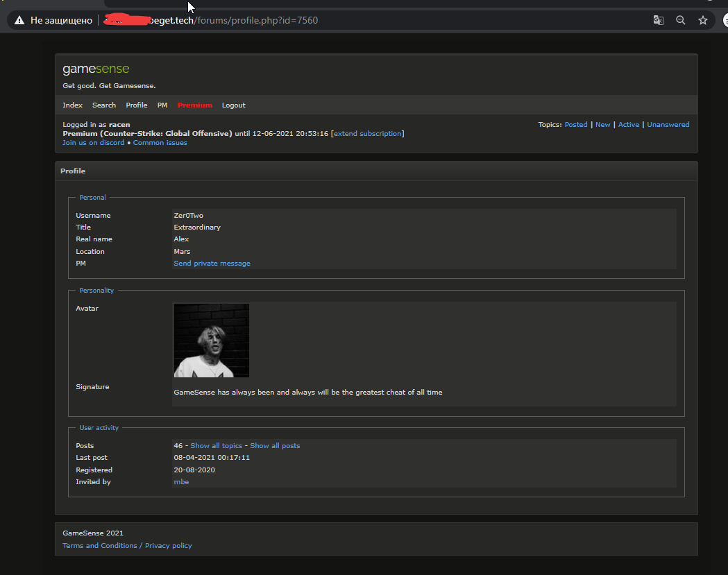
Task: Click the Personal section legend
Action: tap(92, 197)
